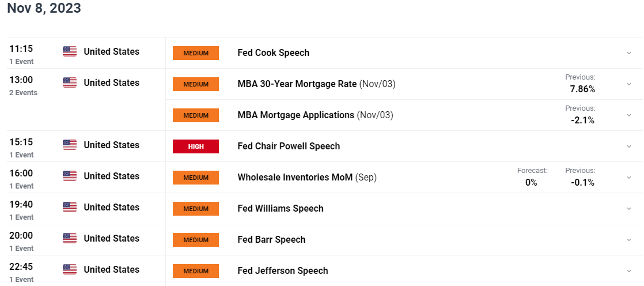This screenshot has width=644, height=286.
Task: Click the MEDIUM badge for Fed Barr Speech
Action: [196, 240]
